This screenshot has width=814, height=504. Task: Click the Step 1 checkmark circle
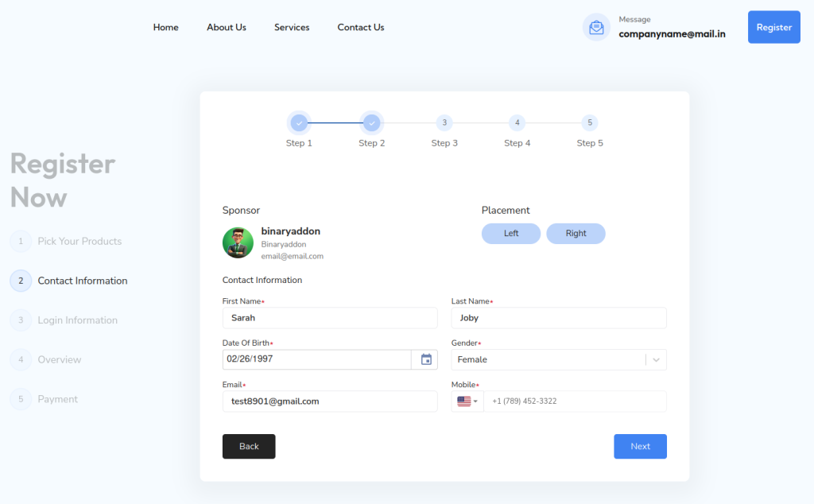coord(299,122)
